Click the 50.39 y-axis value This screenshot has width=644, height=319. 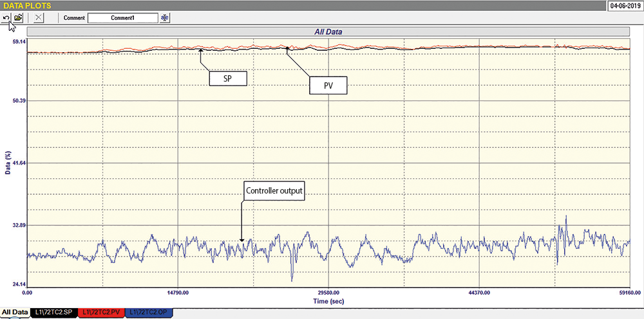coord(19,100)
